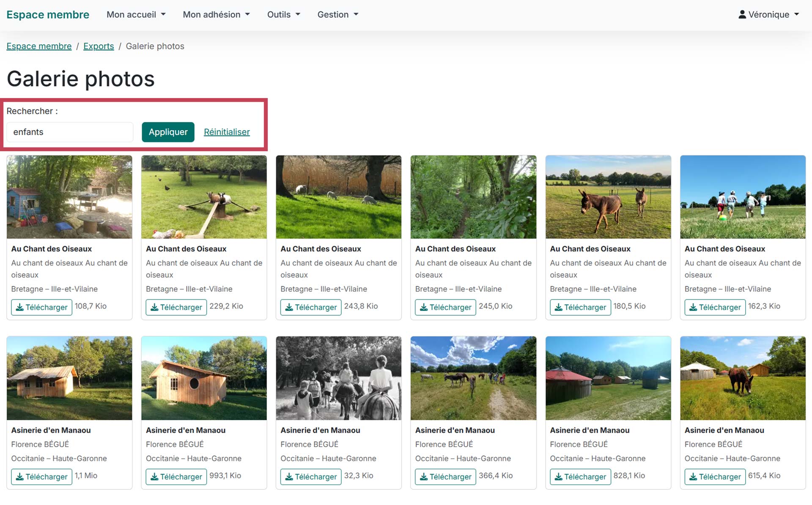Viewport: 812px width, 505px height.
Task: Download the 108,7 Kio playhouse photo
Action: (41, 307)
